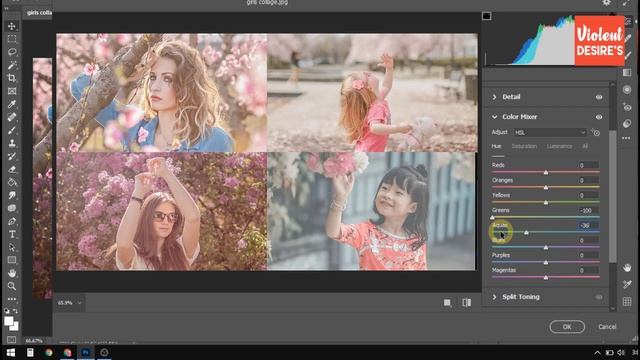Screen dimensions: 640x360
Task: Switch to the Saturation tab
Action: [x=524, y=146]
